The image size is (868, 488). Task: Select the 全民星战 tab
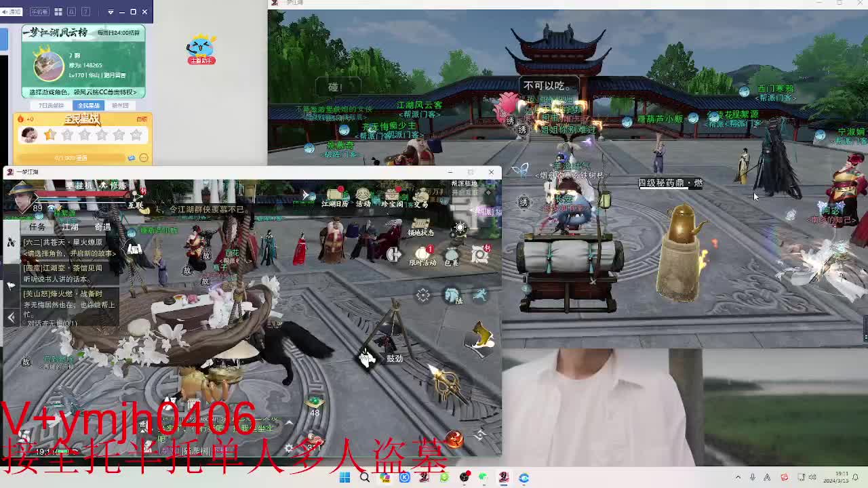click(x=88, y=106)
